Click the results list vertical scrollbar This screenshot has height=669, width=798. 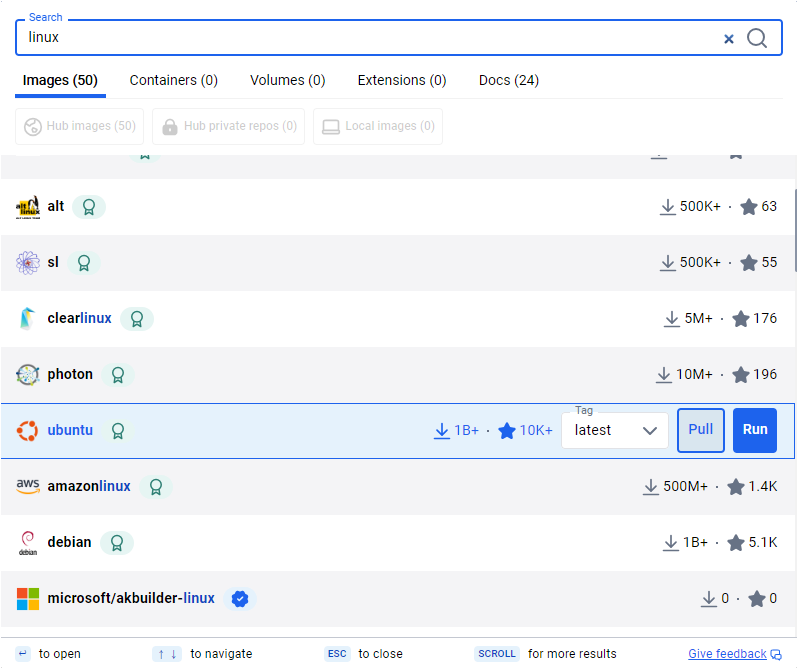coord(795,231)
